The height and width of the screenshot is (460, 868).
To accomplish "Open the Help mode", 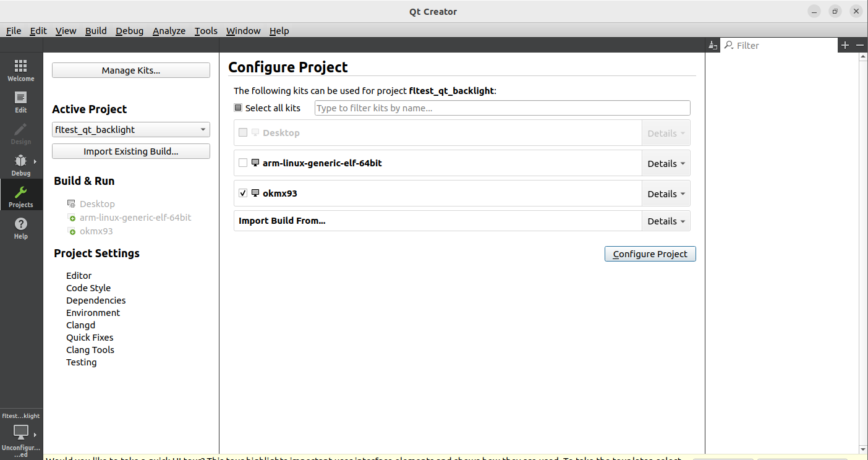I will [21, 228].
